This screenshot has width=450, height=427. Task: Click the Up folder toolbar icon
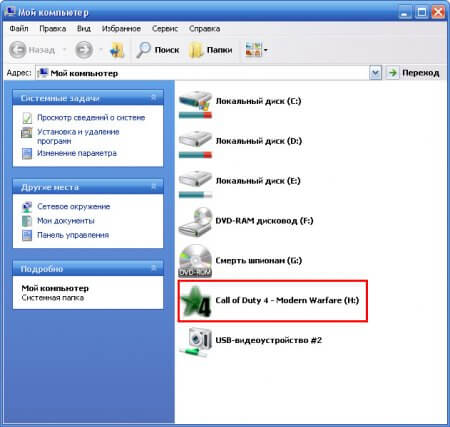point(117,50)
